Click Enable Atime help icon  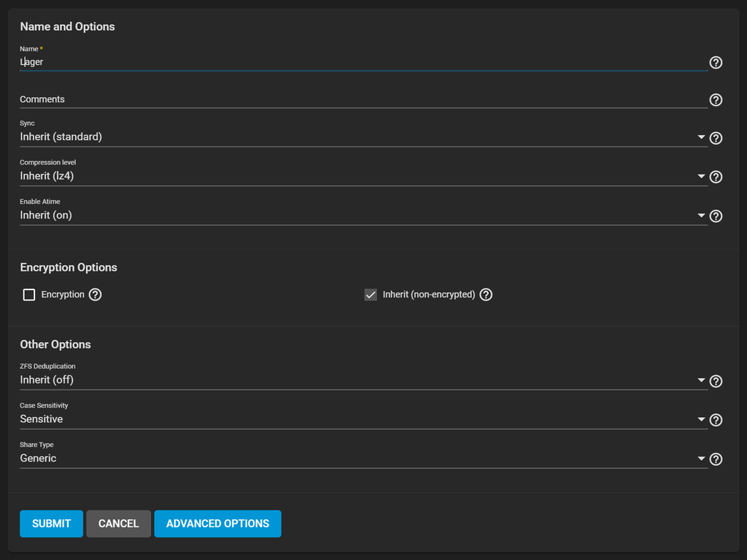(716, 216)
